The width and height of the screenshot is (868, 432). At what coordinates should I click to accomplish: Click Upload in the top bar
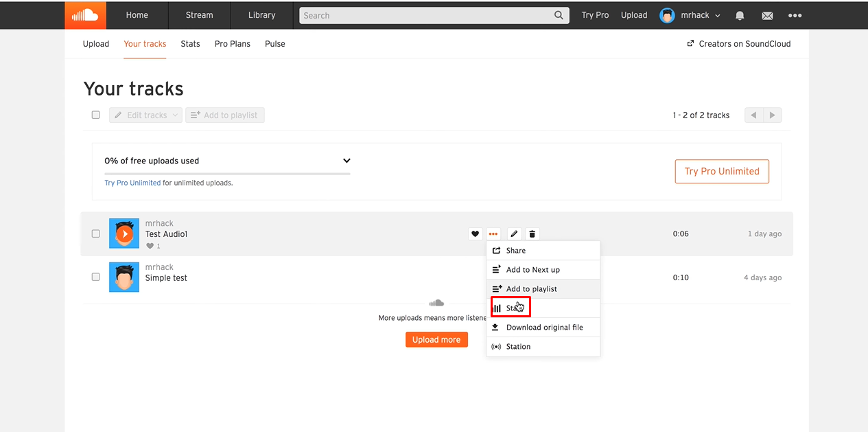[x=634, y=15]
